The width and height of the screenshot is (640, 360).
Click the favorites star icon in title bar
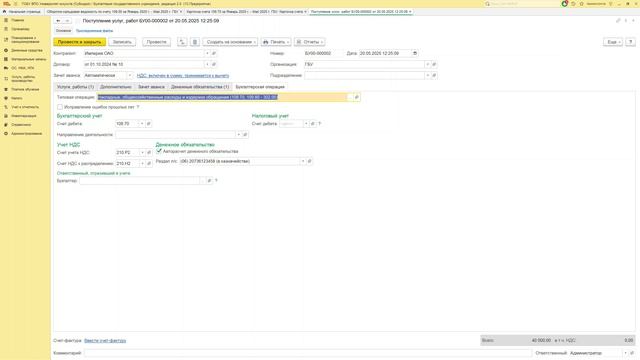(x=582, y=4)
